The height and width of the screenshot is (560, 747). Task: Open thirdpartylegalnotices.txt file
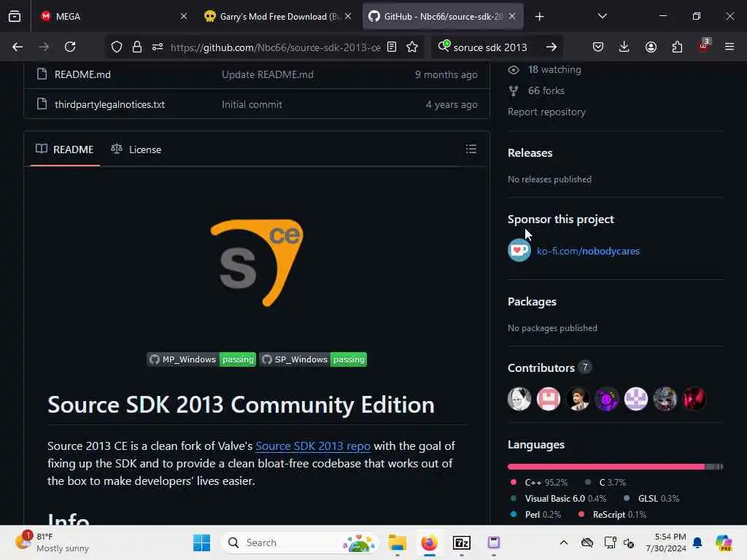point(109,105)
